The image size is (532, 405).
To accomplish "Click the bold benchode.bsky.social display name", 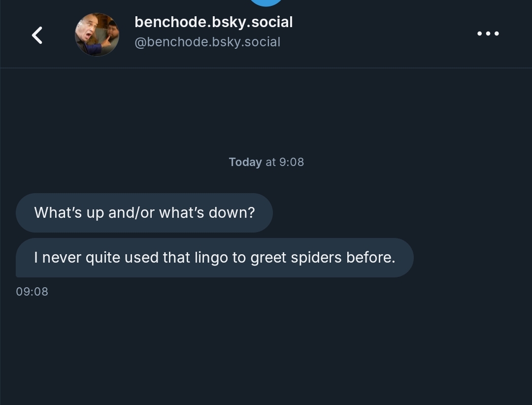I will [213, 22].
